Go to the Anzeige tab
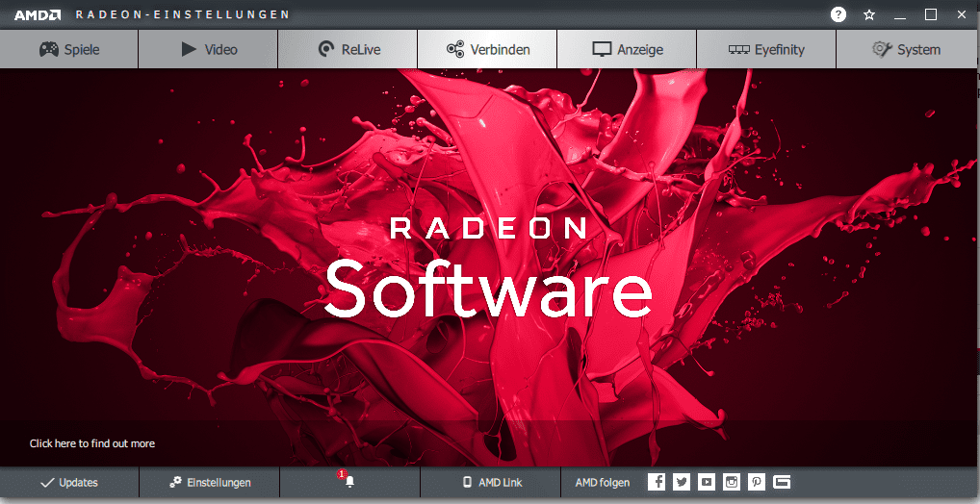 coord(627,49)
